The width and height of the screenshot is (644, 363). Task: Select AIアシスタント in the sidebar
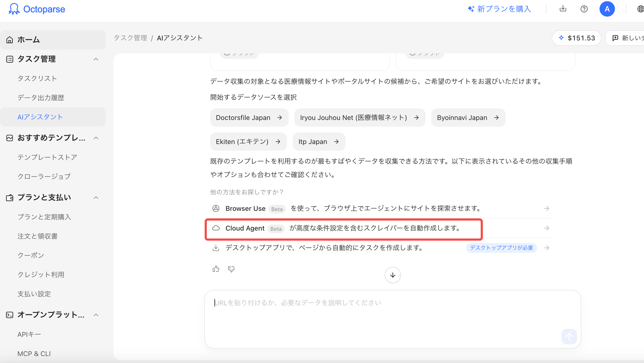53,117
